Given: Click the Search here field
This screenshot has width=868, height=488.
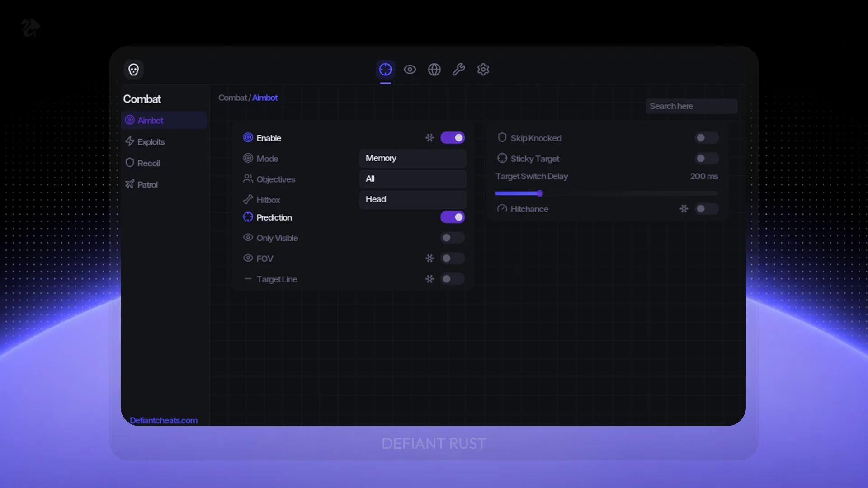Looking at the screenshot, I should point(691,106).
